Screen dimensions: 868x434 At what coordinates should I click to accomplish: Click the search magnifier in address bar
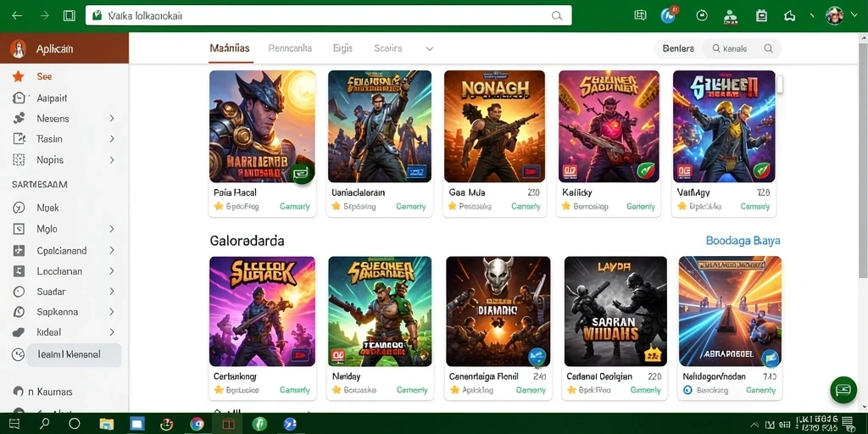(557, 15)
